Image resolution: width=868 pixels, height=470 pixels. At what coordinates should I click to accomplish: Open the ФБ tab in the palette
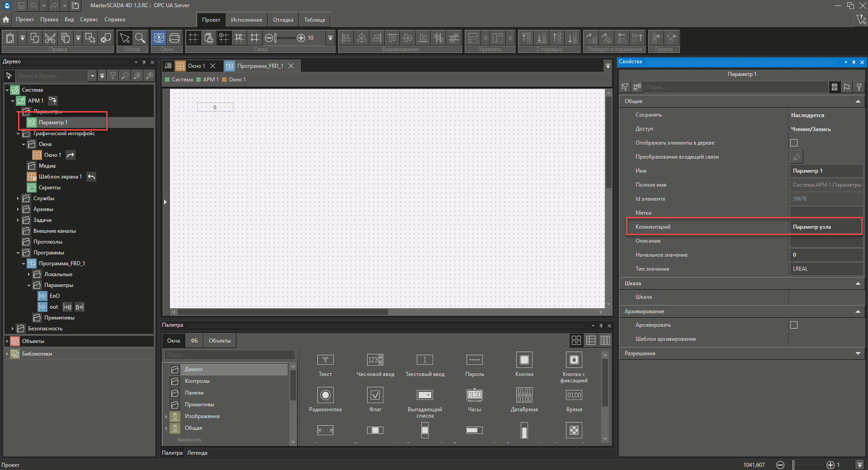tap(194, 341)
